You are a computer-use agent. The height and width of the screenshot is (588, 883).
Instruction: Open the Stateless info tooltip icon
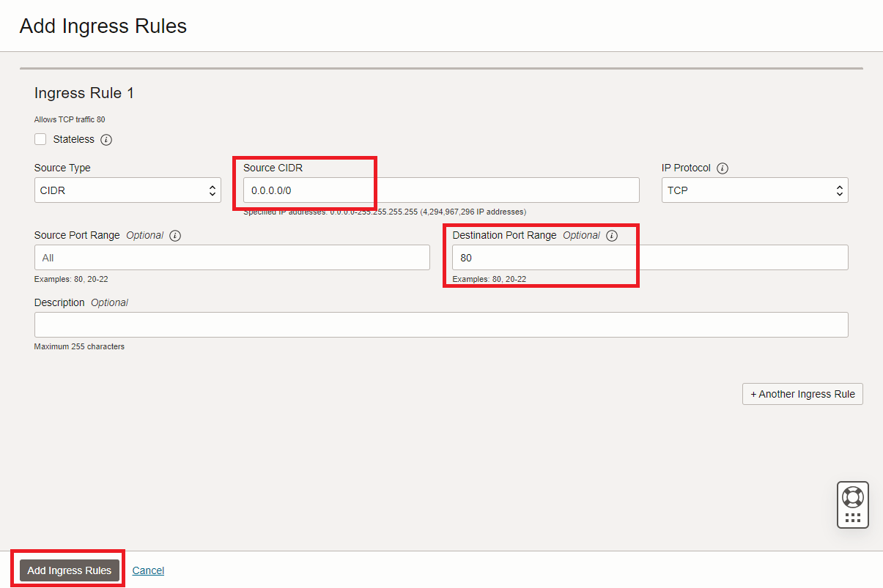106,139
